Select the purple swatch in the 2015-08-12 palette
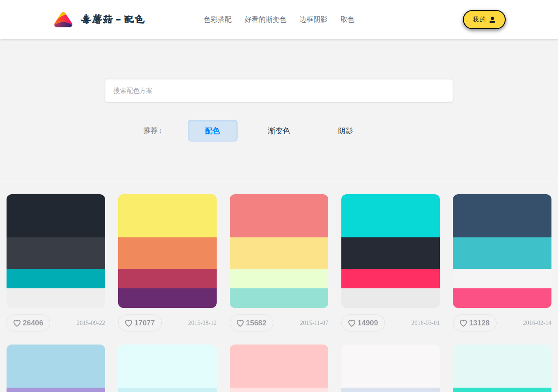The height and width of the screenshot is (392, 558). [167, 298]
